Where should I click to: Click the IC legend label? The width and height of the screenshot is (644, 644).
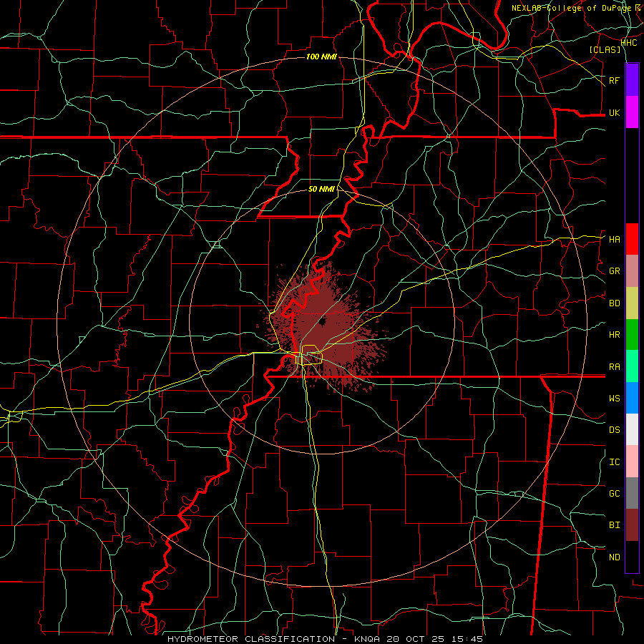coord(614,462)
